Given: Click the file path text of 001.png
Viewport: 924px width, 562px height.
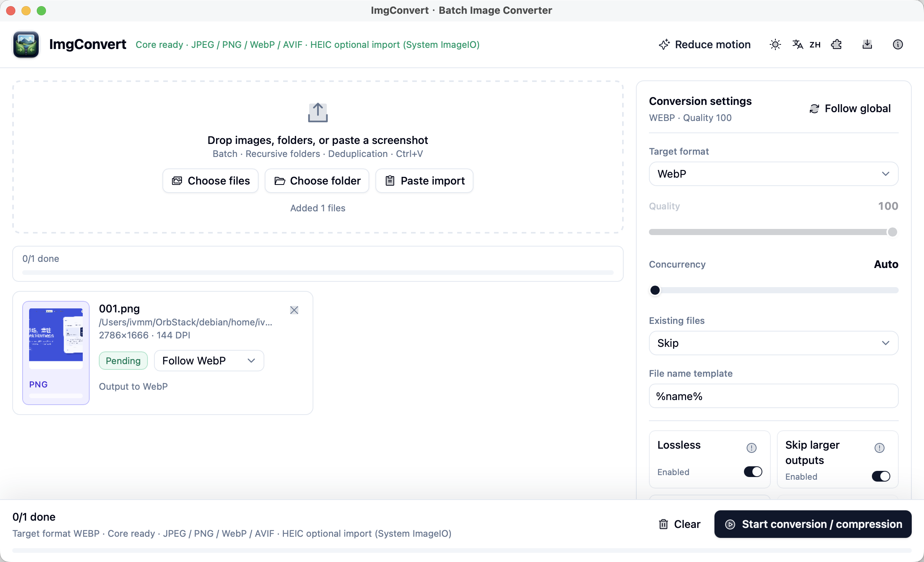Looking at the screenshot, I should point(186,322).
